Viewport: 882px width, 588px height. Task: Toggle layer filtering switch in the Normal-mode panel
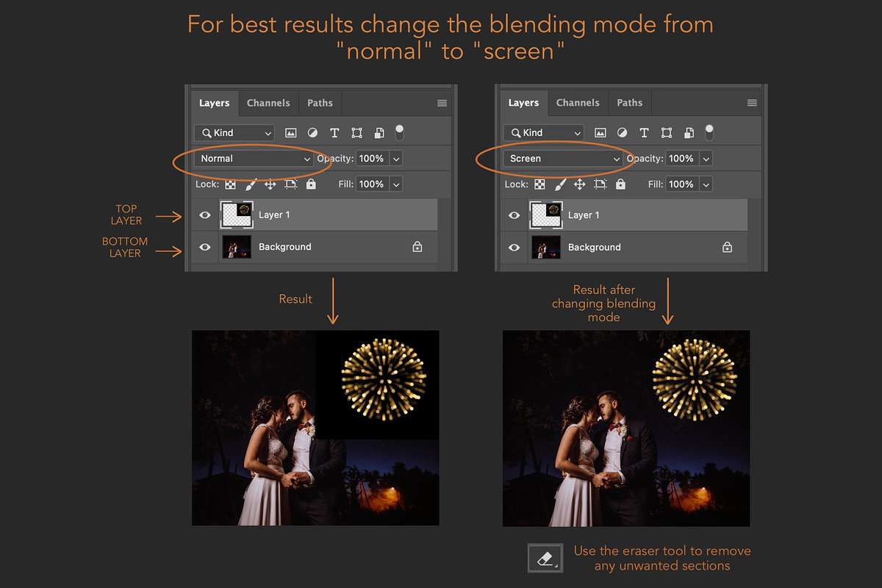pyautogui.click(x=400, y=132)
